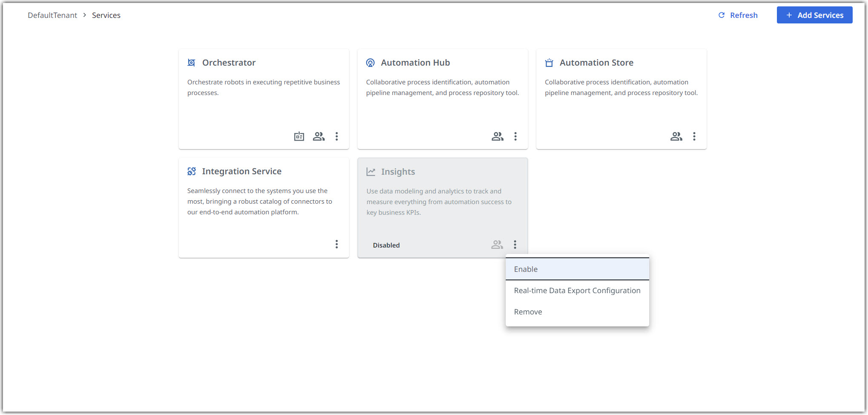Navigate to DefaultTenant via the breadcrumb
The height and width of the screenshot is (415, 868).
(52, 15)
